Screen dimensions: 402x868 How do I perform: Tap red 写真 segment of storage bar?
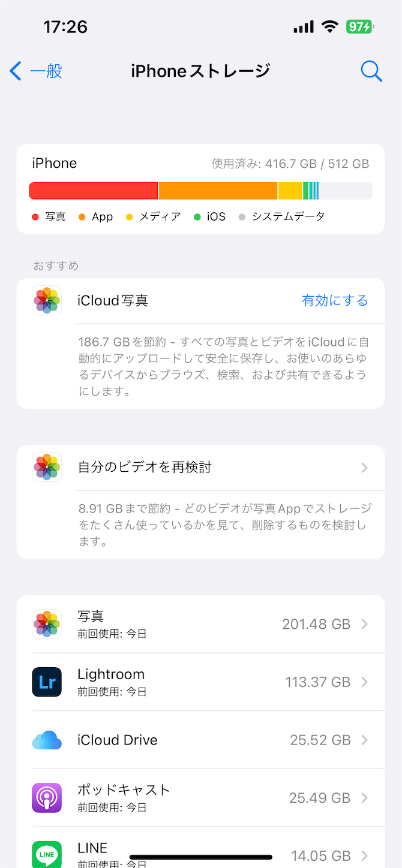[x=94, y=191]
